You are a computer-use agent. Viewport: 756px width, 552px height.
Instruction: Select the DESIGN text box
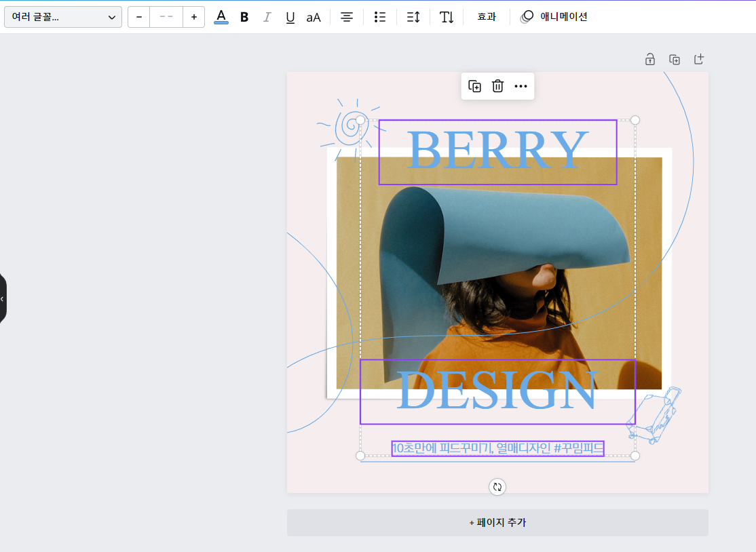(497, 391)
